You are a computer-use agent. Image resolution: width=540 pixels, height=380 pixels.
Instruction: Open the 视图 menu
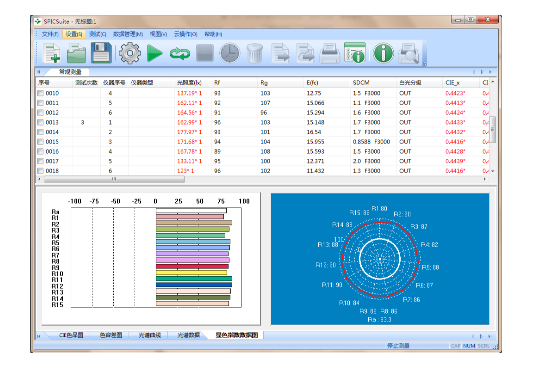click(x=158, y=34)
